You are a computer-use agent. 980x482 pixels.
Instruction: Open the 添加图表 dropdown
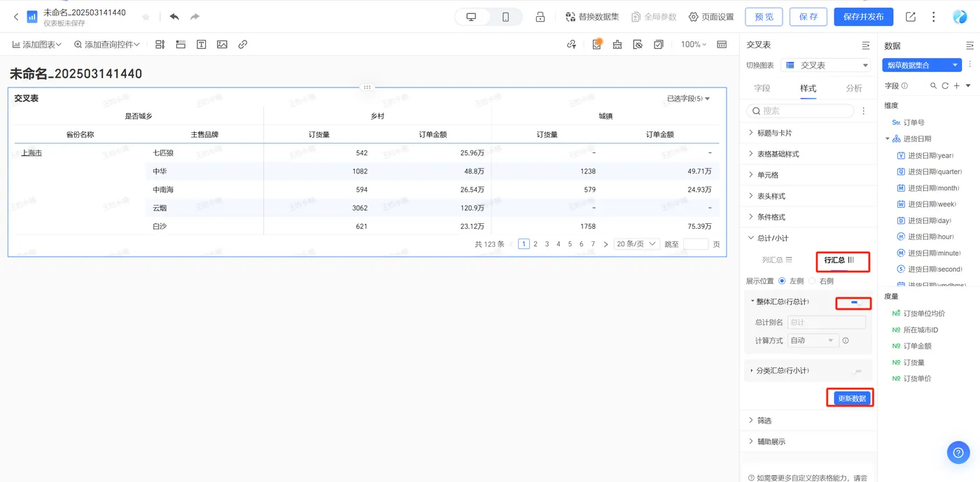pos(37,45)
